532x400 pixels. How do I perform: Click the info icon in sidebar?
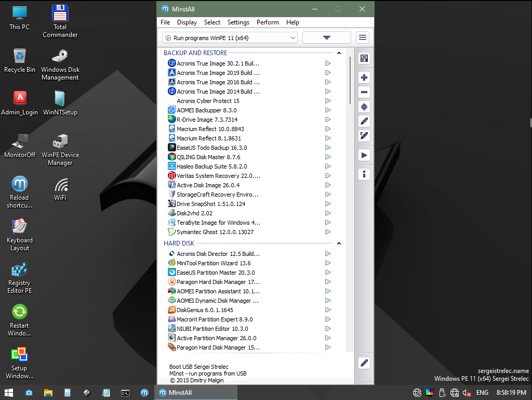click(x=364, y=174)
